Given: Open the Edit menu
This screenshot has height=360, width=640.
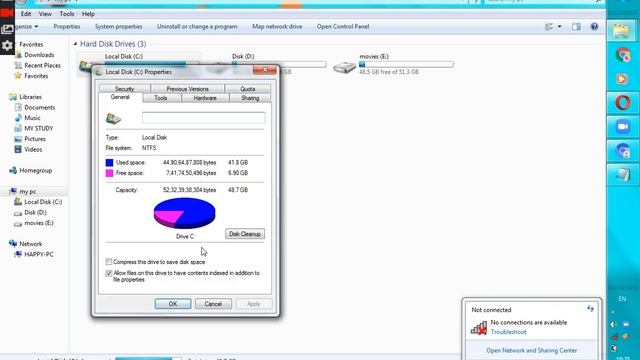Looking at the screenshot, I should coord(26,14).
